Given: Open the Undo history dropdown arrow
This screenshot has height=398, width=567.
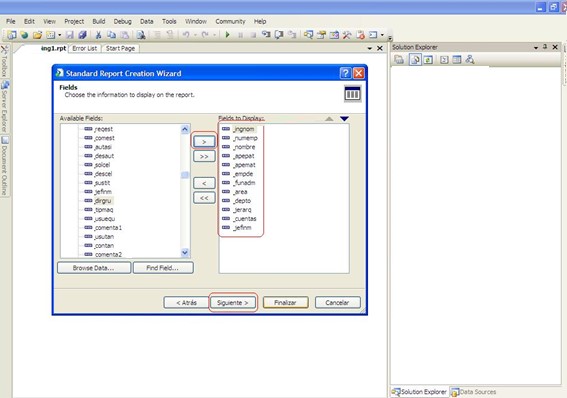Looking at the screenshot, I should (x=195, y=35).
